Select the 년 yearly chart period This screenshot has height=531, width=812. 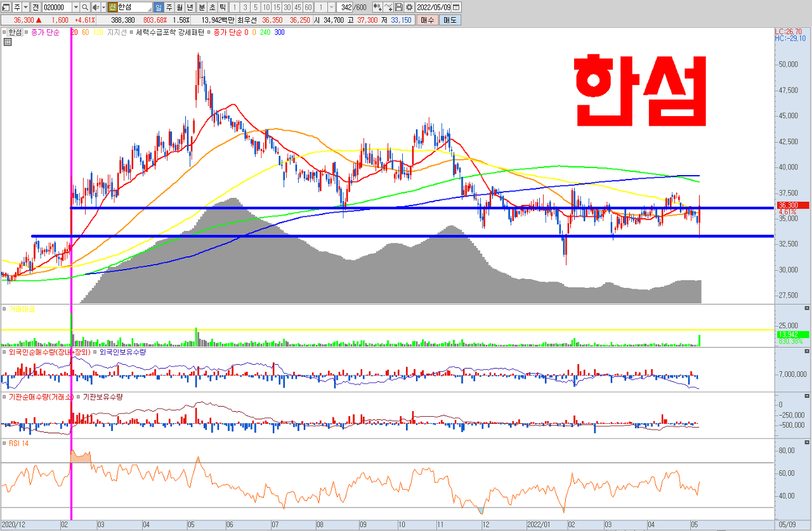click(x=190, y=7)
